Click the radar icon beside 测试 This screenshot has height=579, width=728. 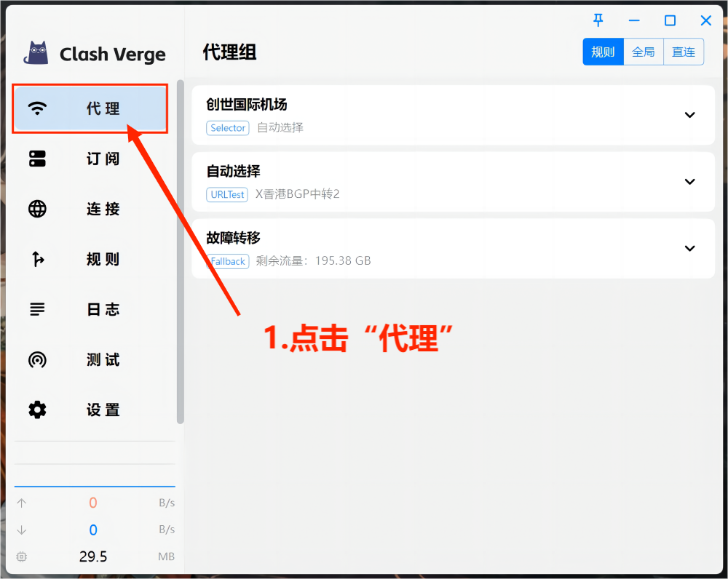(37, 359)
